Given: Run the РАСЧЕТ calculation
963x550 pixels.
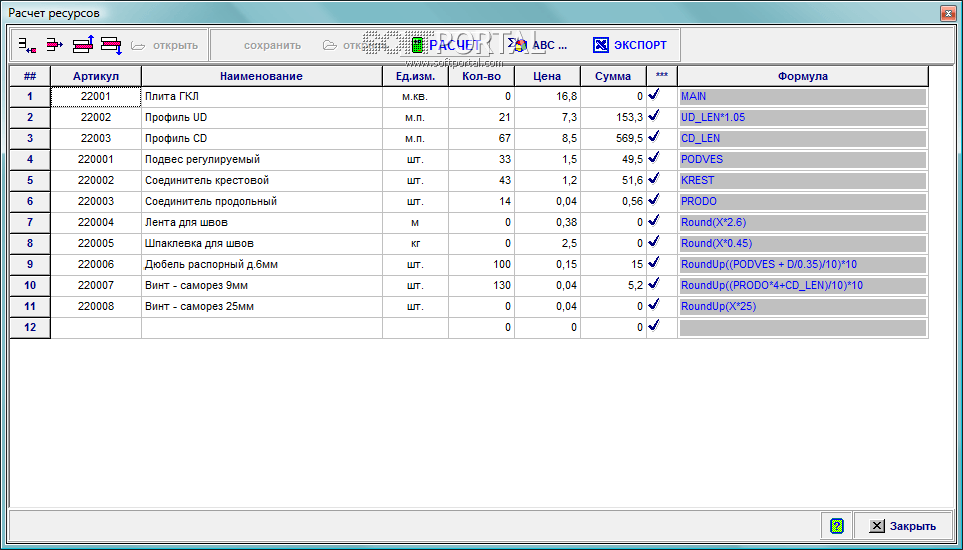Looking at the screenshot, I should click(445, 45).
